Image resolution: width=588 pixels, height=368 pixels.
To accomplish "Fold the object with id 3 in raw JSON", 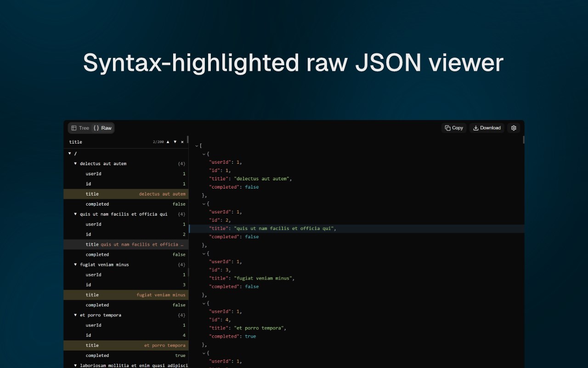I will (204, 253).
